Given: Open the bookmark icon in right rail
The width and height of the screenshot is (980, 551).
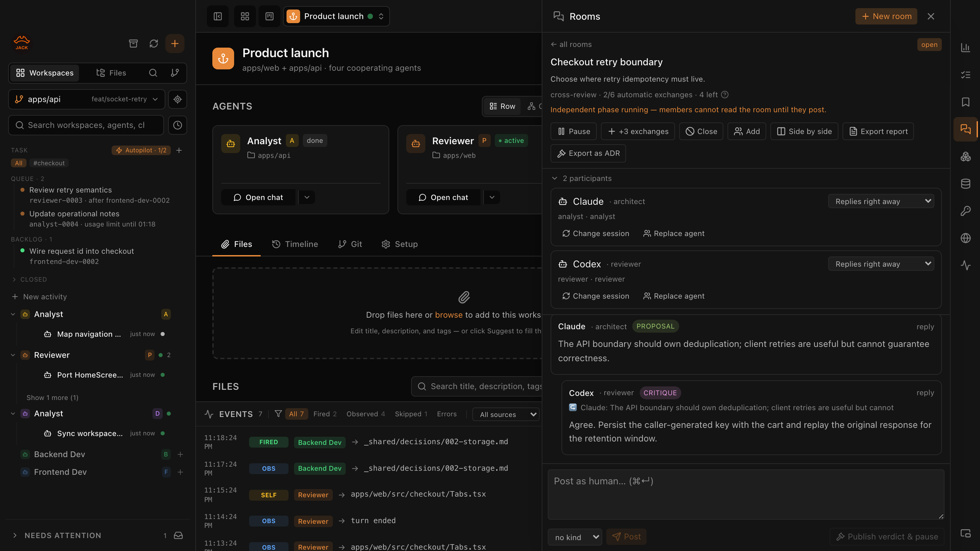Looking at the screenshot, I should [966, 102].
